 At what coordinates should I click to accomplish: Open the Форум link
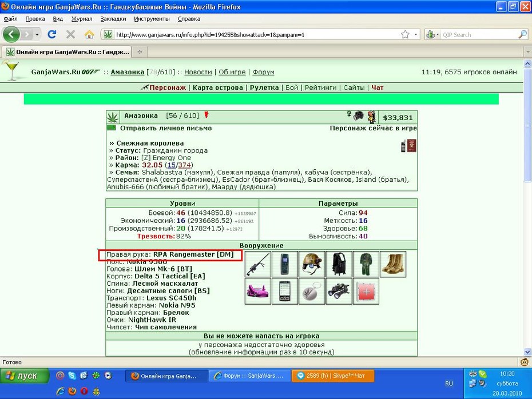263,72
